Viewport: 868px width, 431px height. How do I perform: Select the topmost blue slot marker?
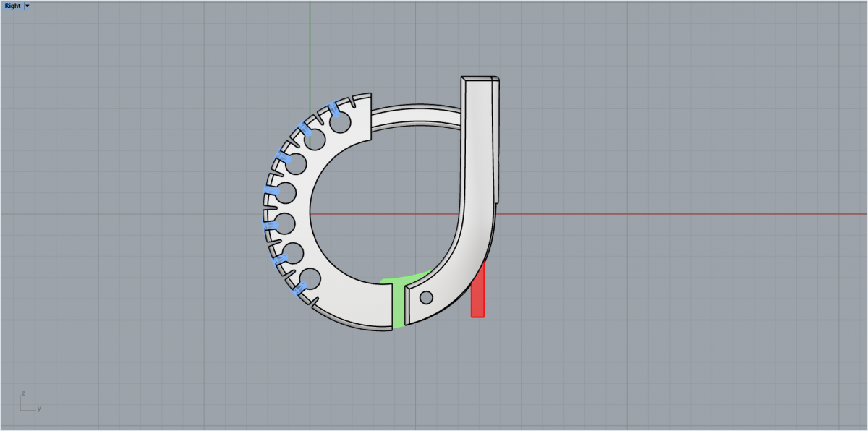tap(333, 108)
